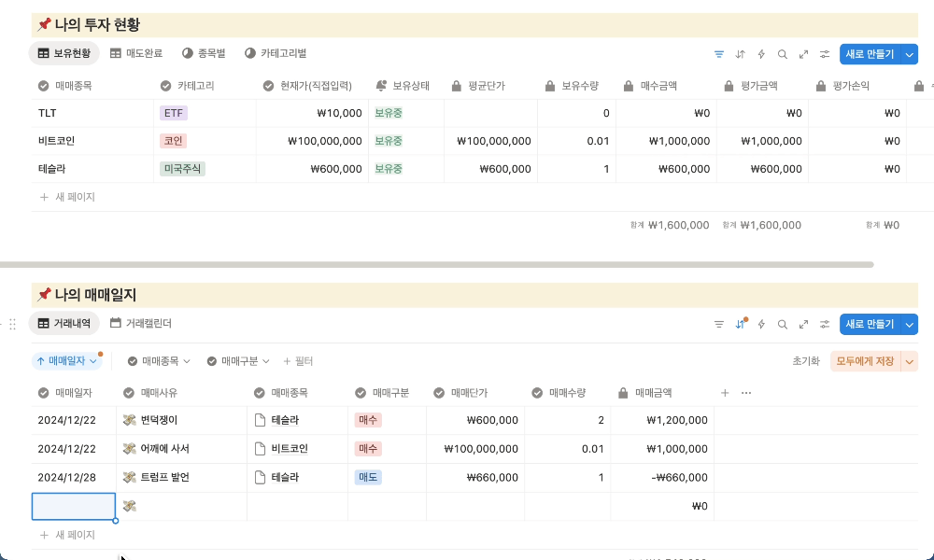Add a new property column in 매매일지 table
The image size is (934, 560).
(725, 393)
